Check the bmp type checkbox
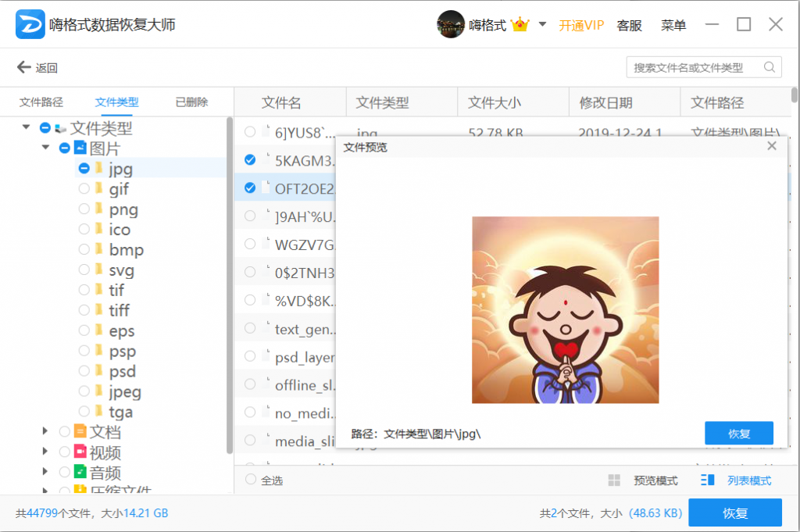 [x=84, y=249]
